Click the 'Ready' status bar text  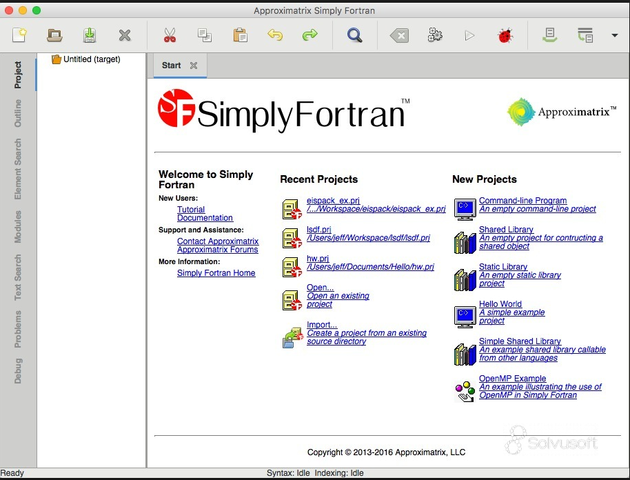12,473
